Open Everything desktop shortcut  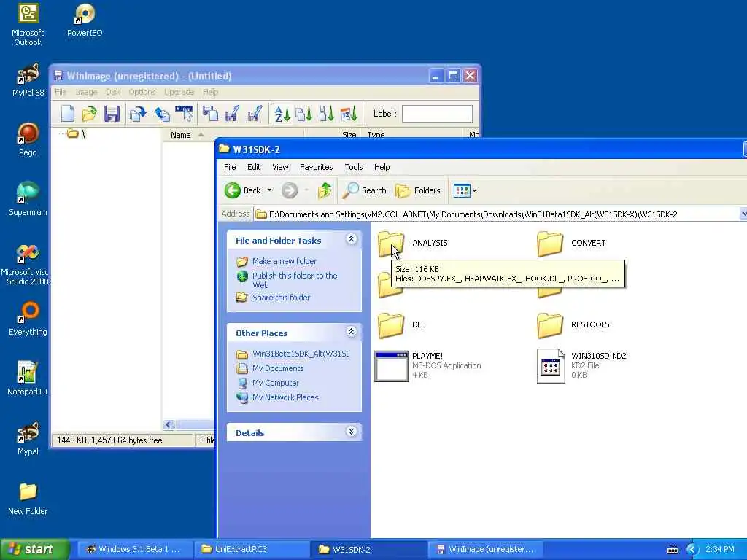coord(28,319)
